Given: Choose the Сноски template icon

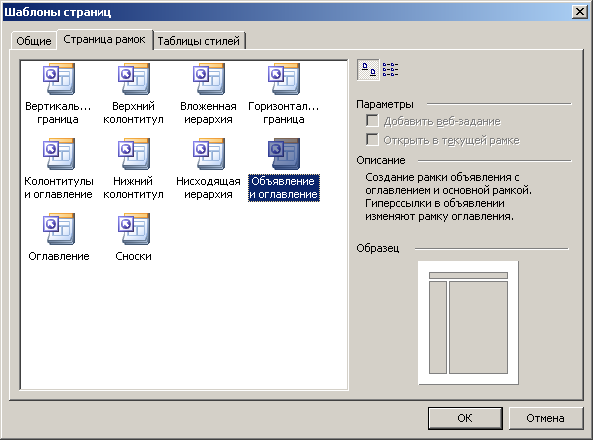Looking at the screenshot, I should pos(134,229).
